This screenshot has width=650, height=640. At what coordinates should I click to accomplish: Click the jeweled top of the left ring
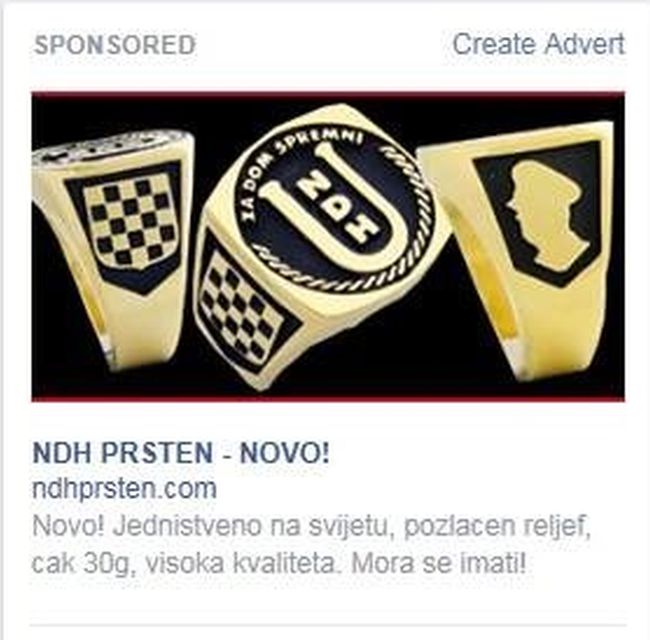click(x=112, y=147)
